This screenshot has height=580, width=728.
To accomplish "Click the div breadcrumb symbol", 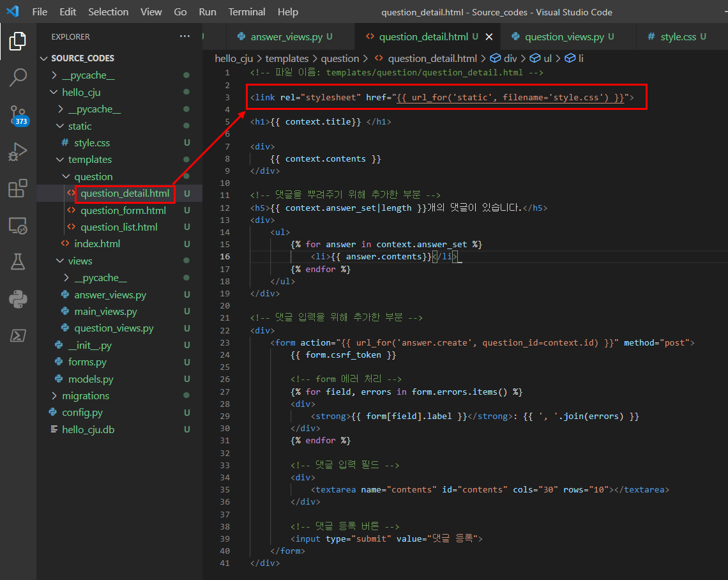I will point(504,59).
